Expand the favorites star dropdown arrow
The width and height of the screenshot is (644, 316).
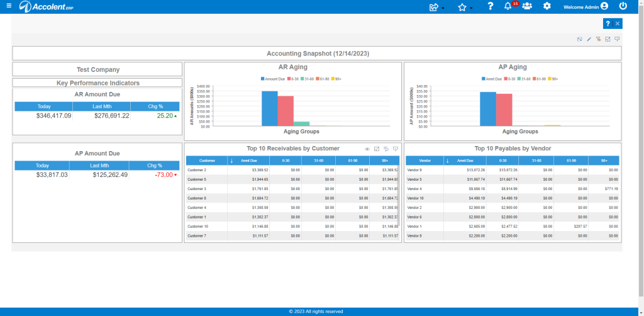[x=471, y=8]
